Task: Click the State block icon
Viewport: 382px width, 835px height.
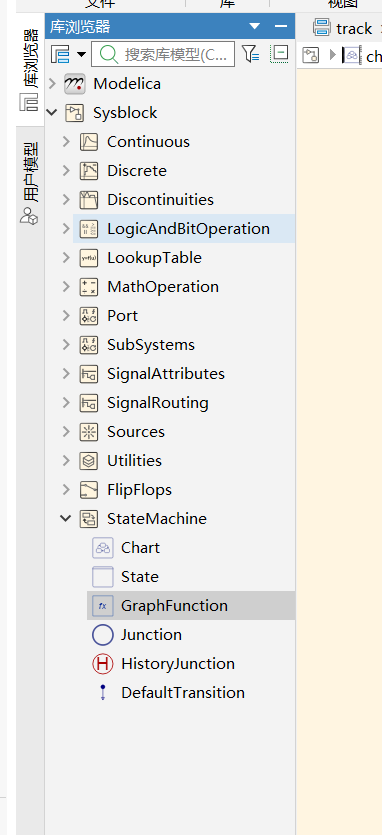Action: point(103,577)
